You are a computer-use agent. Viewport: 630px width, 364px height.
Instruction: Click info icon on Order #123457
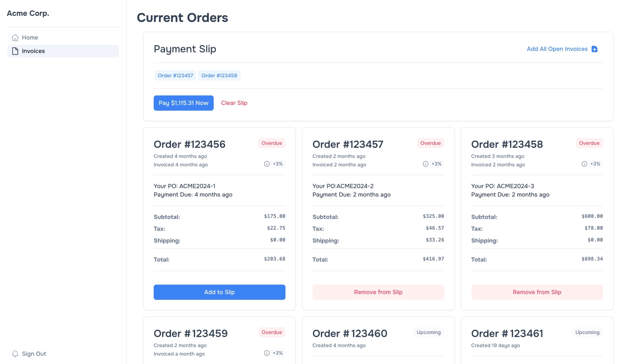(x=426, y=164)
